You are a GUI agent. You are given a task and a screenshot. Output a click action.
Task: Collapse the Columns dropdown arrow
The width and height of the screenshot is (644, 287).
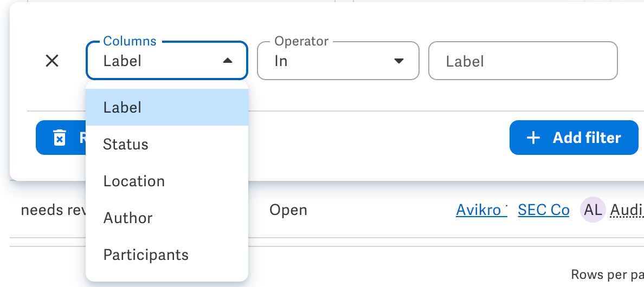click(228, 61)
